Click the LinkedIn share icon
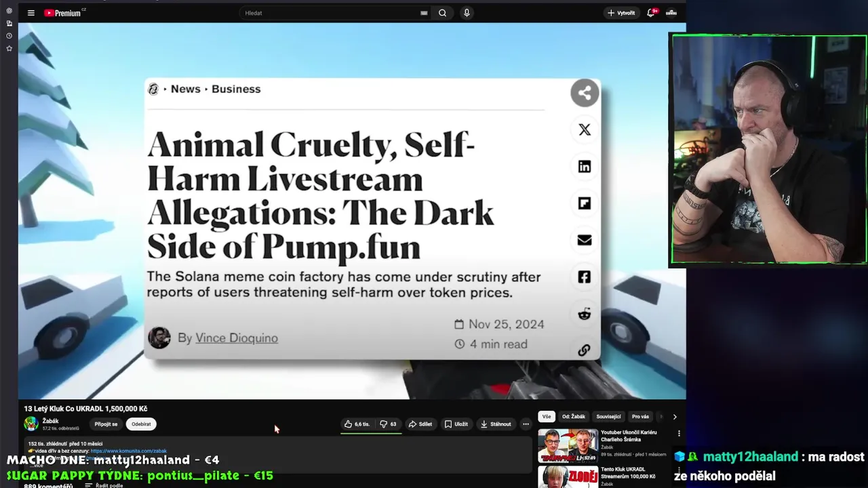The image size is (868, 488). click(585, 167)
